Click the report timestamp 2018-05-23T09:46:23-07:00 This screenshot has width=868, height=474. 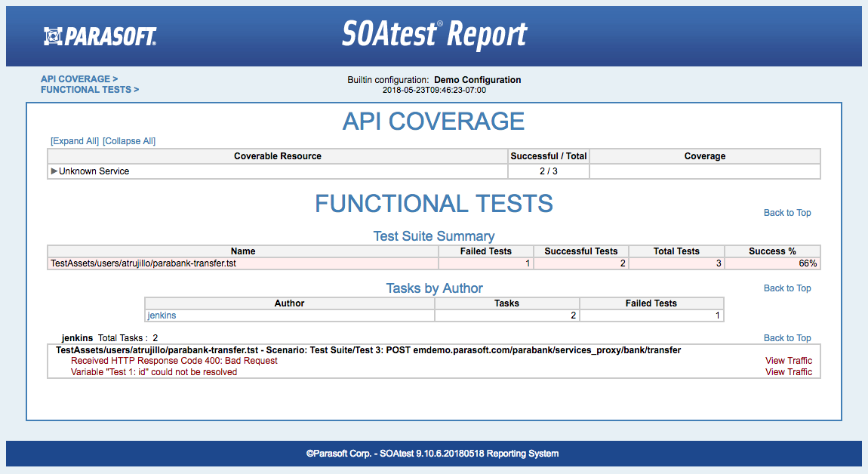[434, 90]
